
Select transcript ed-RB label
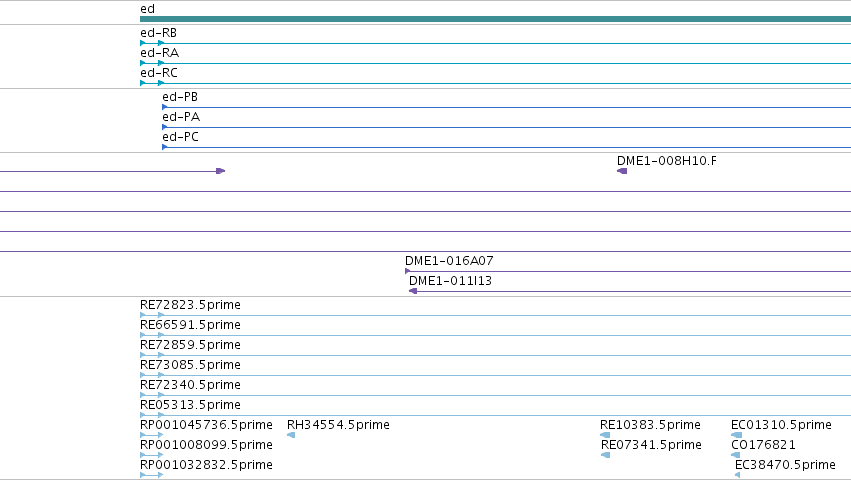(158, 33)
